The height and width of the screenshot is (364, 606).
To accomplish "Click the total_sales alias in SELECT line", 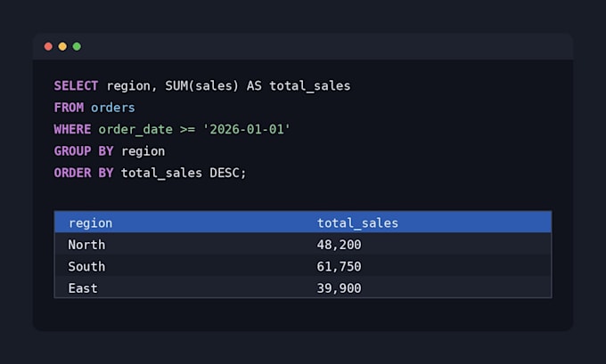I will point(310,86).
